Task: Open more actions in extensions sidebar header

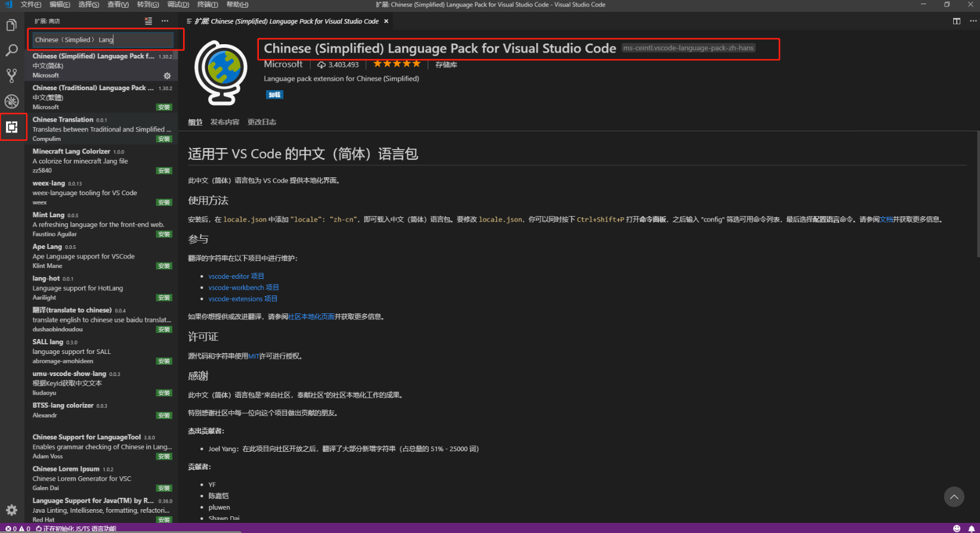Action: (x=165, y=21)
